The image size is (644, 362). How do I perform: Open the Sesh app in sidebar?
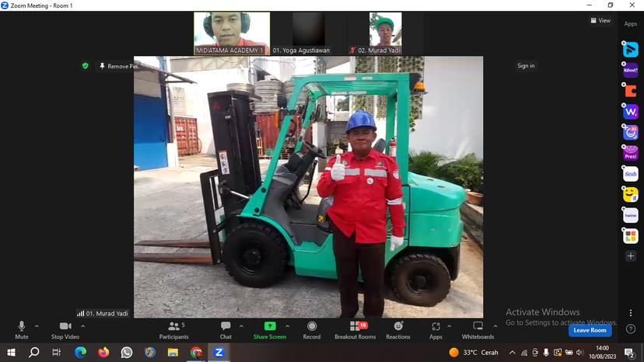(x=631, y=173)
